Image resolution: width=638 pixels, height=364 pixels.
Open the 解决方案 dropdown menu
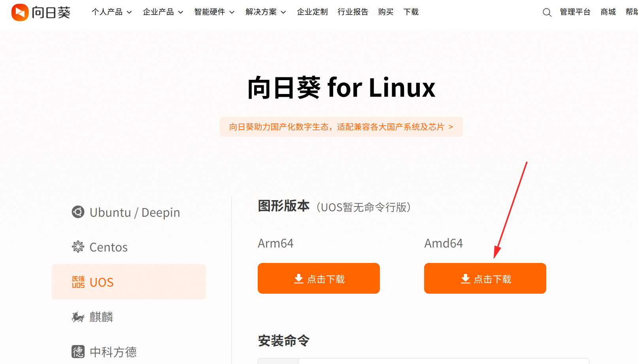[266, 12]
